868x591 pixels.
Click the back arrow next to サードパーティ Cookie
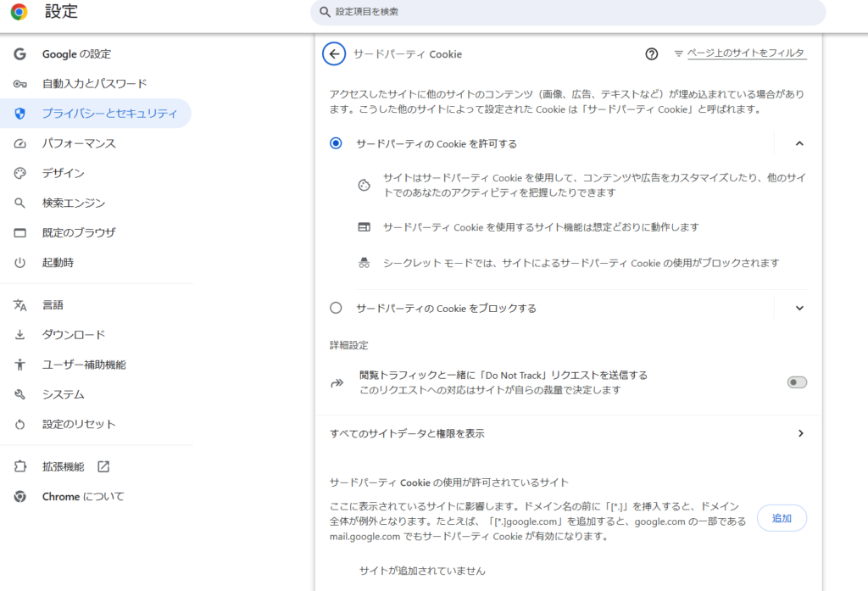tap(334, 53)
